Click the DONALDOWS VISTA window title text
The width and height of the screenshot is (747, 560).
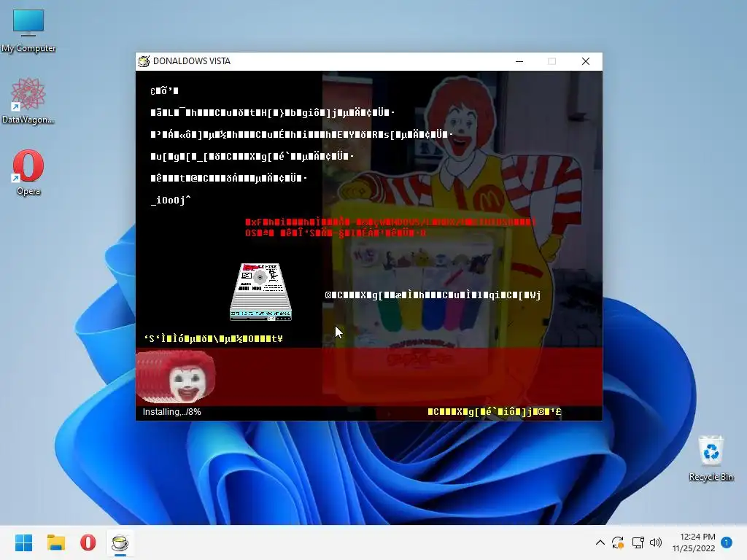(192, 61)
